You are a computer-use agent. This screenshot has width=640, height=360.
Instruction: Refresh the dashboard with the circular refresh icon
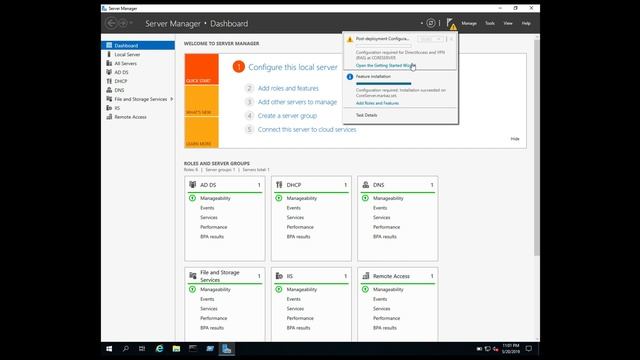point(431,23)
